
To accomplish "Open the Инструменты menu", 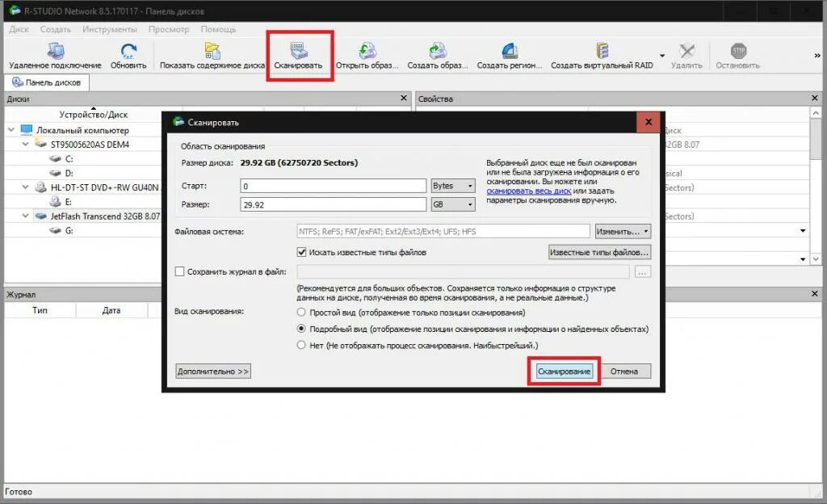I will click(110, 29).
